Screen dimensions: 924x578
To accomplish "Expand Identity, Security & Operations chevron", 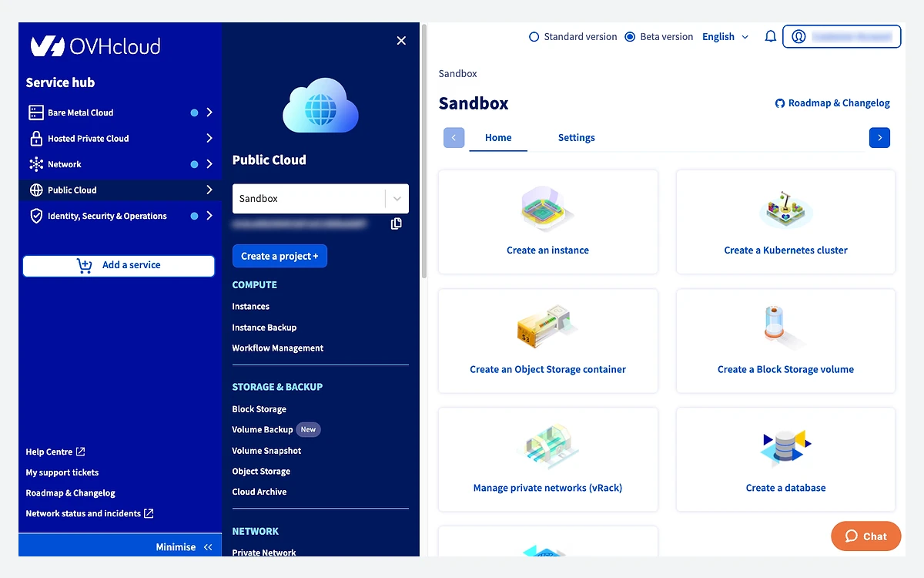I will (209, 216).
